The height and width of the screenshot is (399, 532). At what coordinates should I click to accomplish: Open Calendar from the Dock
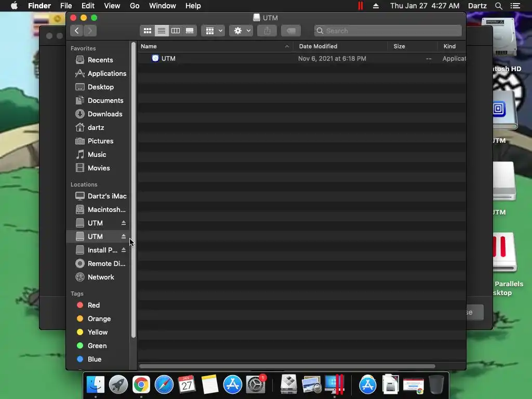point(187,384)
